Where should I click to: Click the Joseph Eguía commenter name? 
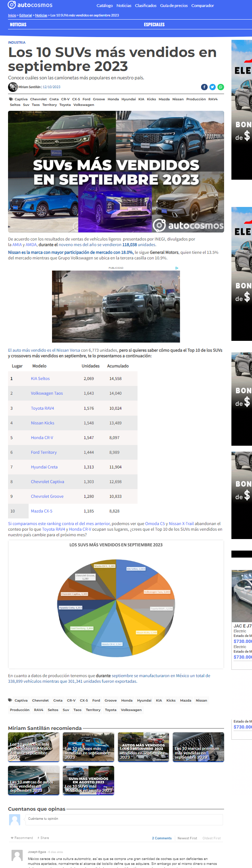pos(37,852)
